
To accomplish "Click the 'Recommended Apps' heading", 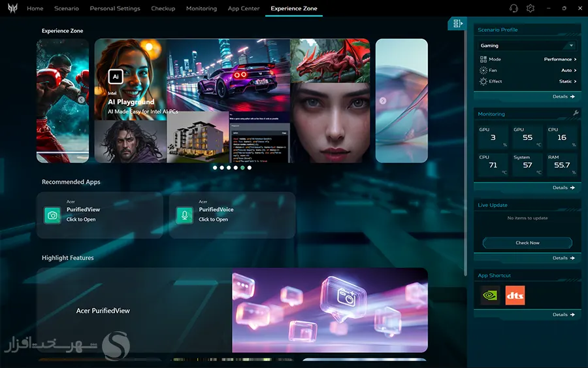I will tap(71, 182).
